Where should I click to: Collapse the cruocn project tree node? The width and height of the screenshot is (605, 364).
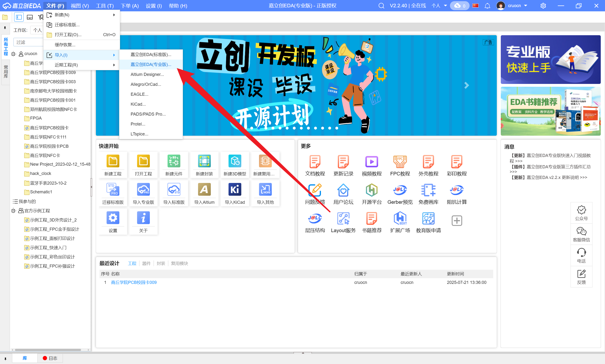13,54
